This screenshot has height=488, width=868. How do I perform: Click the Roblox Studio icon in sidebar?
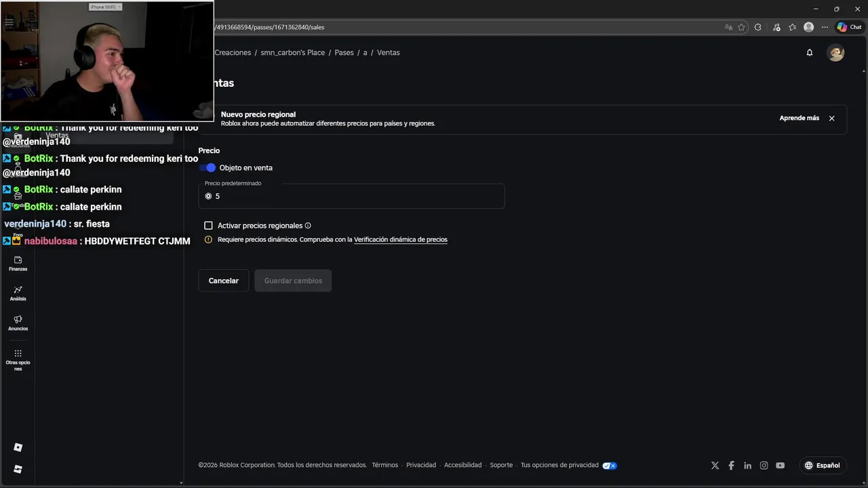click(18, 469)
